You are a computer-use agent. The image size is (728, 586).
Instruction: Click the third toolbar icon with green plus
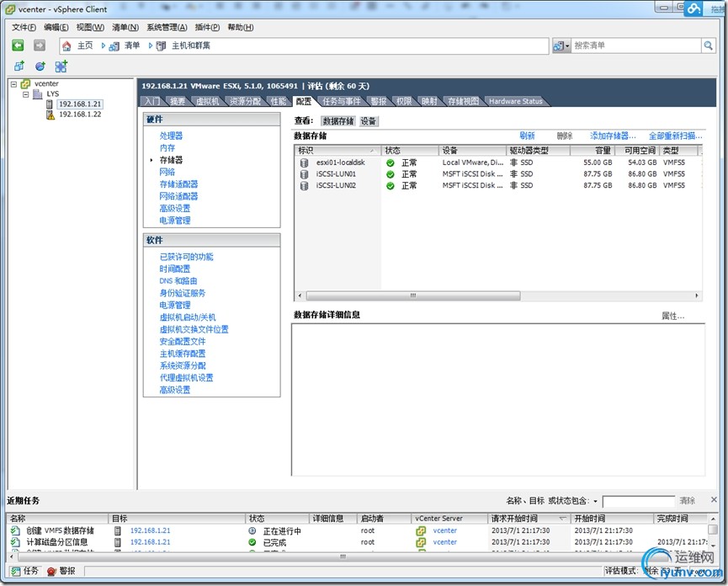pyautogui.click(x=61, y=67)
